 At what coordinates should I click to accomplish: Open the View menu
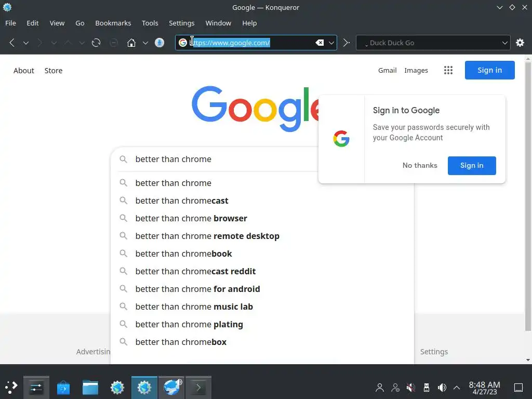[x=57, y=23]
